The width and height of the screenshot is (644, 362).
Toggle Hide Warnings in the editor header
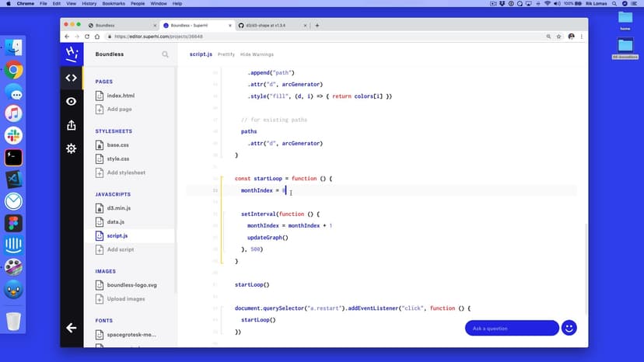click(x=257, y=54)
